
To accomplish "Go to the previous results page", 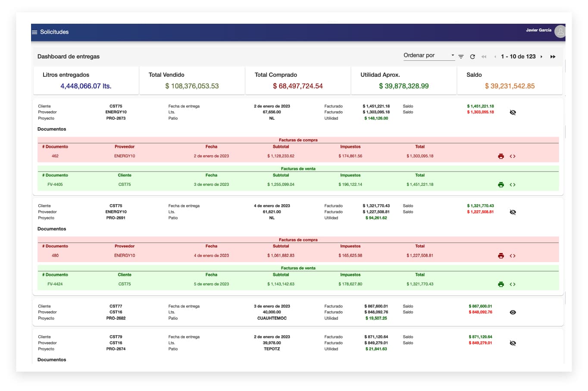I will [x=495, y=56].
